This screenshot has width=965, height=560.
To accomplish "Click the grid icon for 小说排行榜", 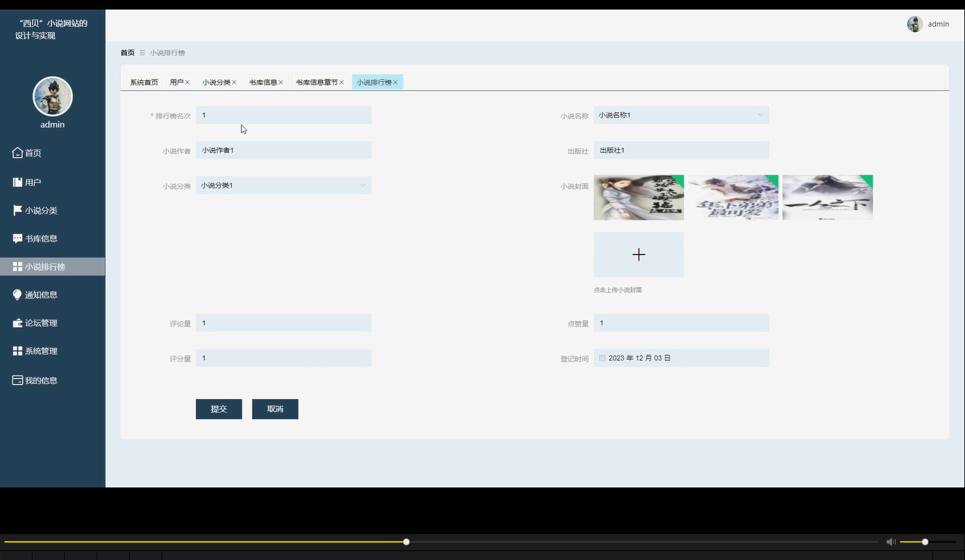I will coord(17,267).
